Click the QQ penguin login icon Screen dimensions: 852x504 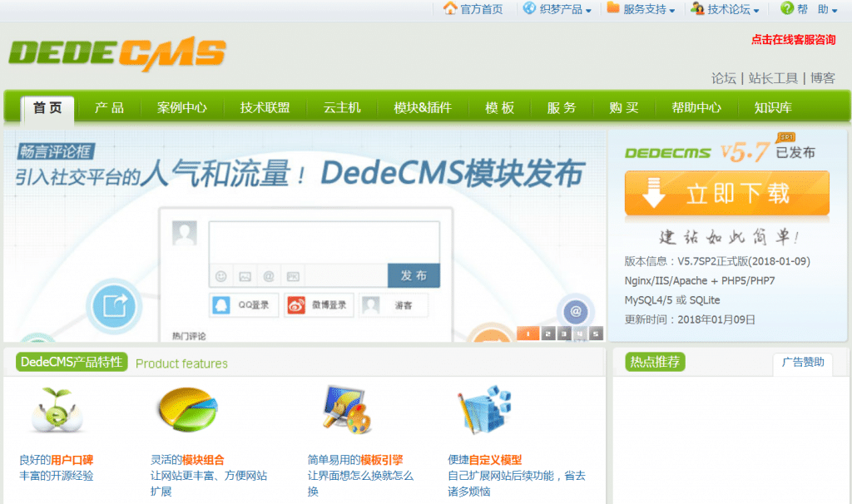(221, 305)
